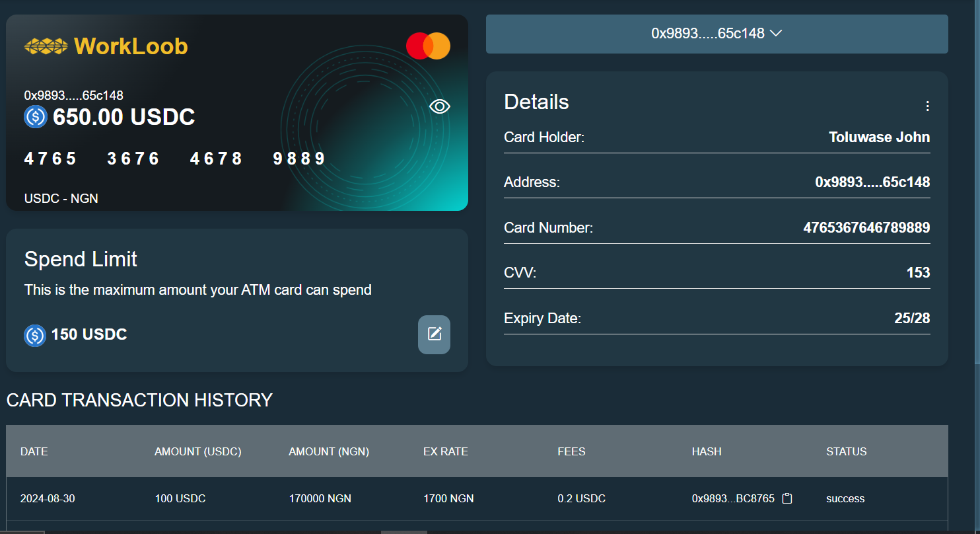Click the vertical scrollbar on the page edge
Screen dimensions: 980x534
click(977, 182)
